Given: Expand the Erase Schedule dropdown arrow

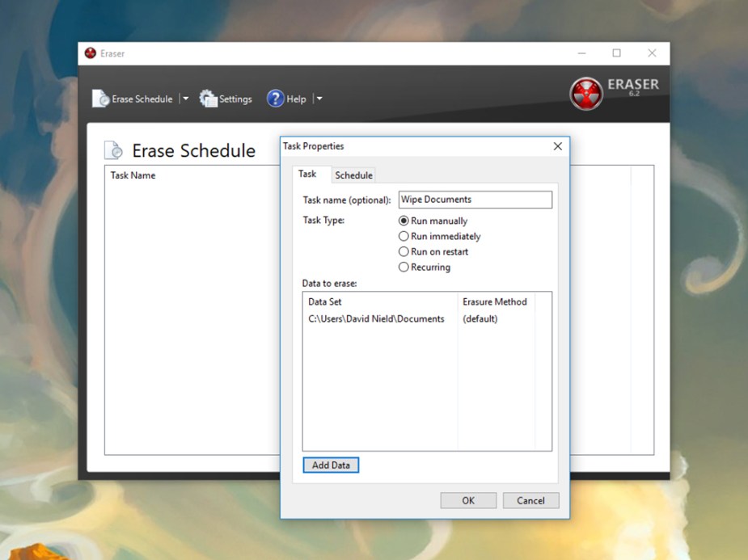Looking at the screenshot, I should 185,99.
